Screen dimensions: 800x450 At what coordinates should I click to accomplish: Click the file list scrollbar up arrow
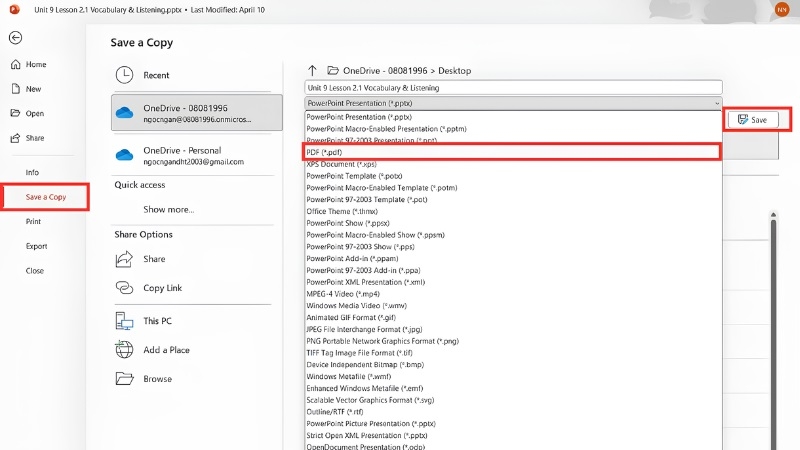(773, 215)
